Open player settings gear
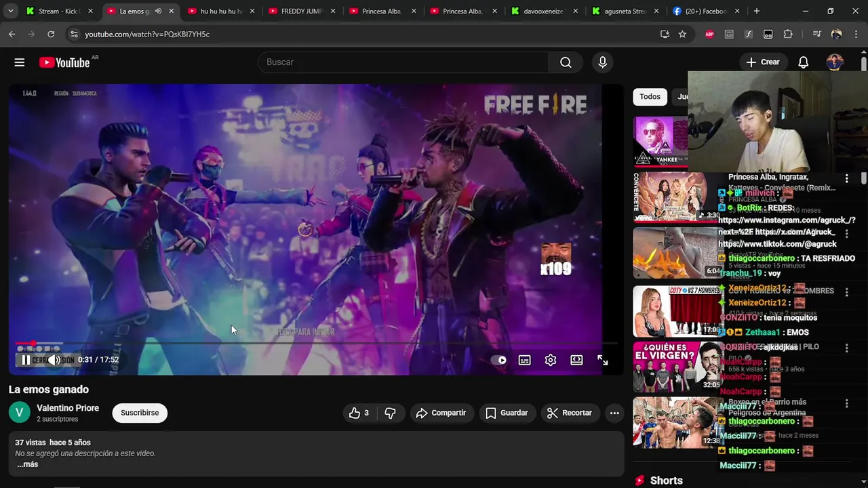Screen dimensions: 868x488 coord(551,360)
